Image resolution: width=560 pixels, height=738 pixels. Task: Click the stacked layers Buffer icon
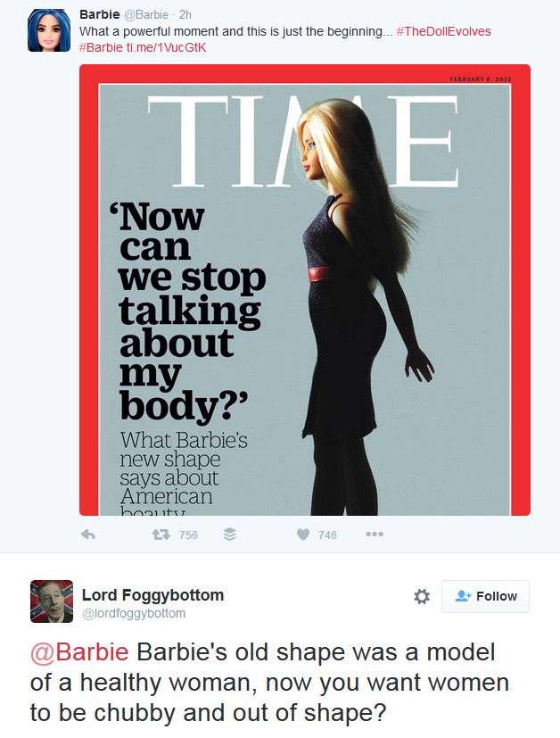click(229, 535)
